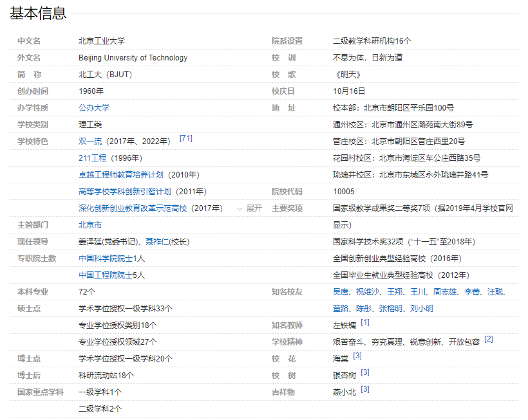
Task: Open citation [71] beside 双一流
Action: [x=185, y=138]
